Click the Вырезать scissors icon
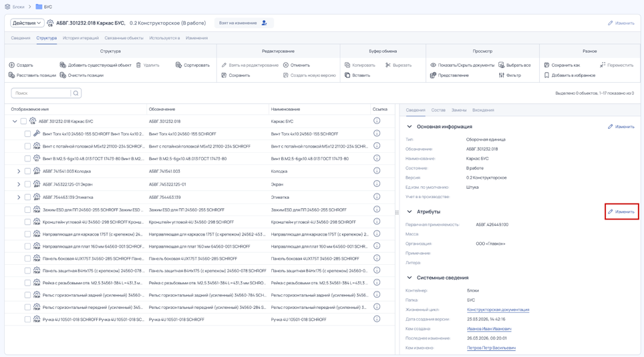Image resolution: width=644 pixels, height=357 pixels. tap(388, 65)
